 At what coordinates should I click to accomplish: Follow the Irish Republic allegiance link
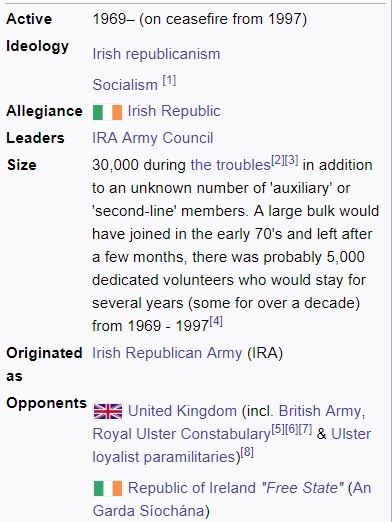174,111
